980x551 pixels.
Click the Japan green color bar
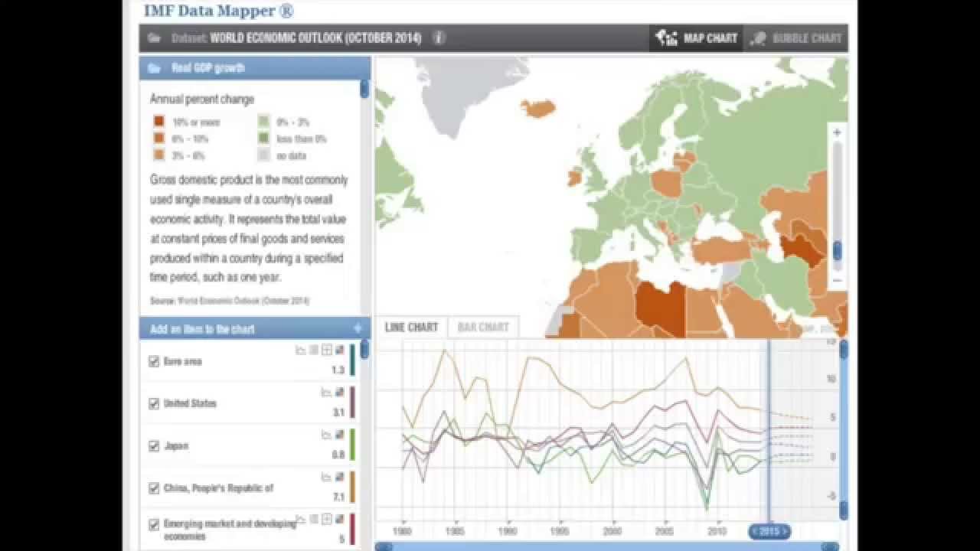pyautogui.click(x=352, y=445)
